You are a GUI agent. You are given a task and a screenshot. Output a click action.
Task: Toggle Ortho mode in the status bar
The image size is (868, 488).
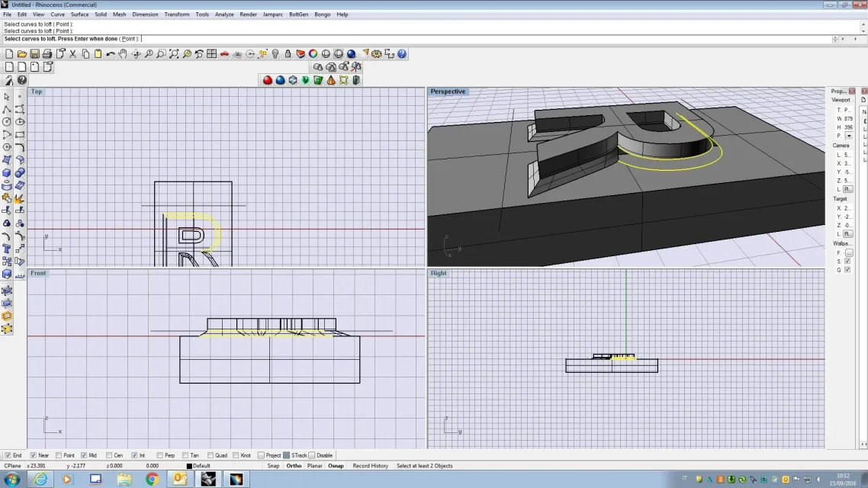pos(294,466)
